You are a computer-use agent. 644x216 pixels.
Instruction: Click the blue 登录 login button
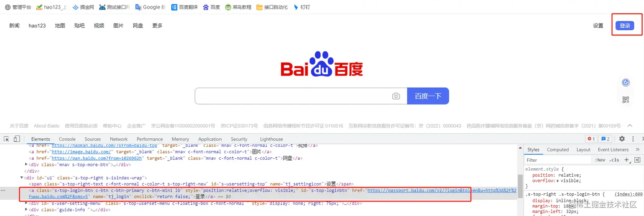[625, 26]
